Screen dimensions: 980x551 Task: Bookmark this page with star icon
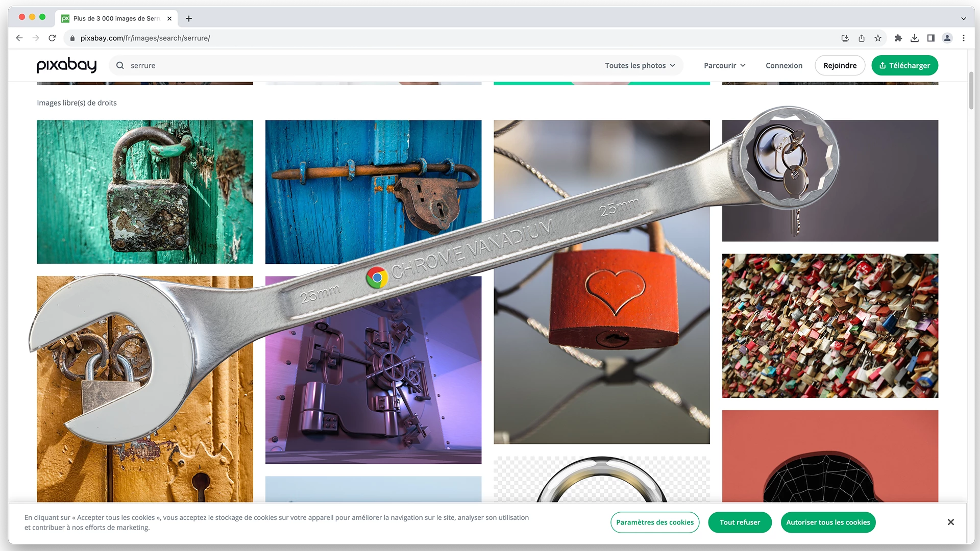878,38
